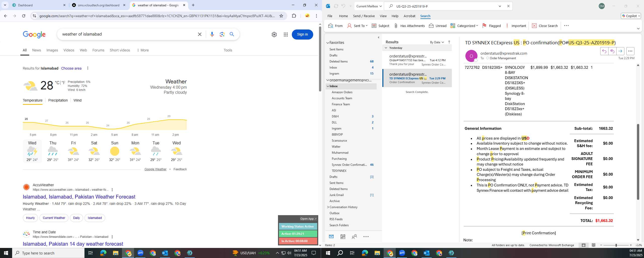
Task: Click Copilot button in Outlook
Action: (631, 16)
